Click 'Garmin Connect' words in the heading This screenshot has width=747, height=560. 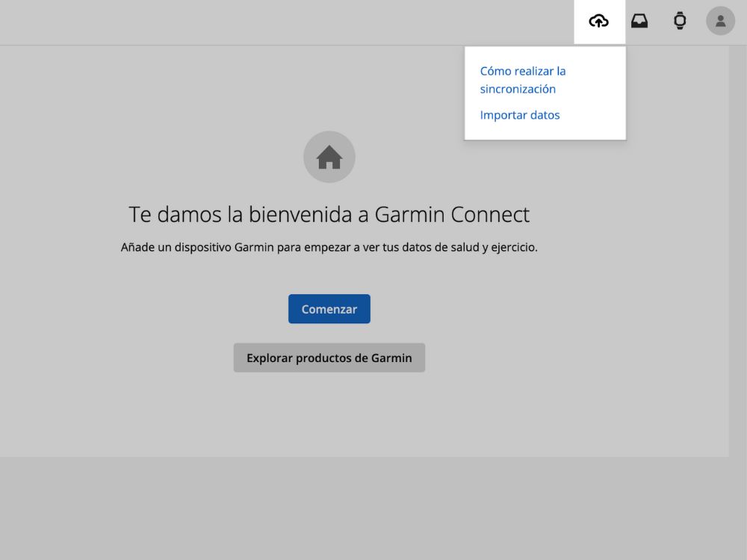point(452,215)
